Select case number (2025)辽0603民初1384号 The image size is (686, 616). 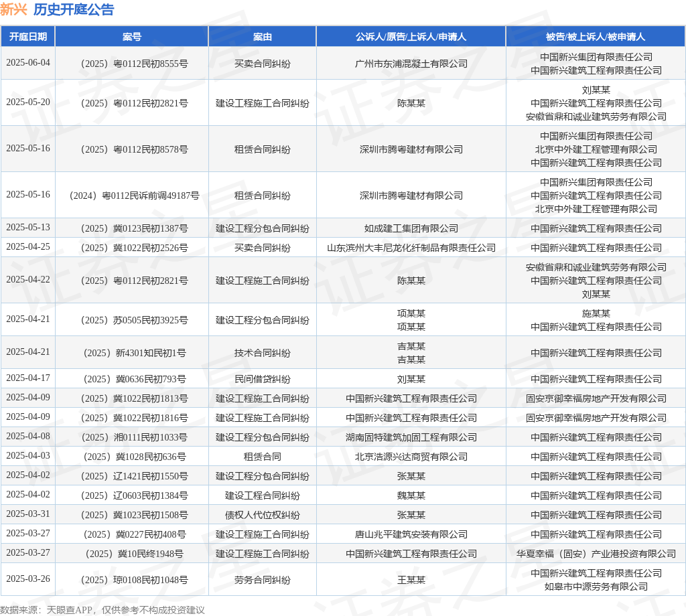click(134, 495)
